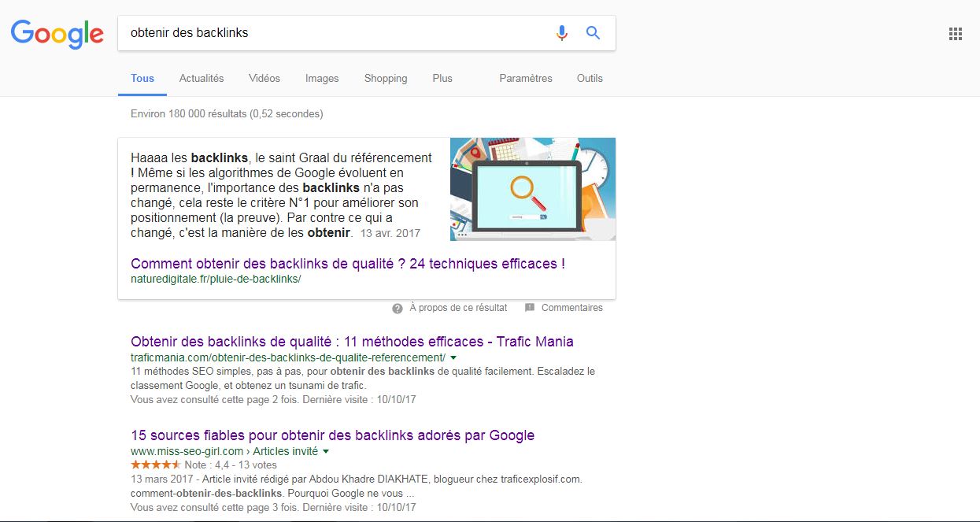Image resolution: width=980 pixels, height=522 pixels.
Task: Select the Shopping tab
Action: pos(385,78)
